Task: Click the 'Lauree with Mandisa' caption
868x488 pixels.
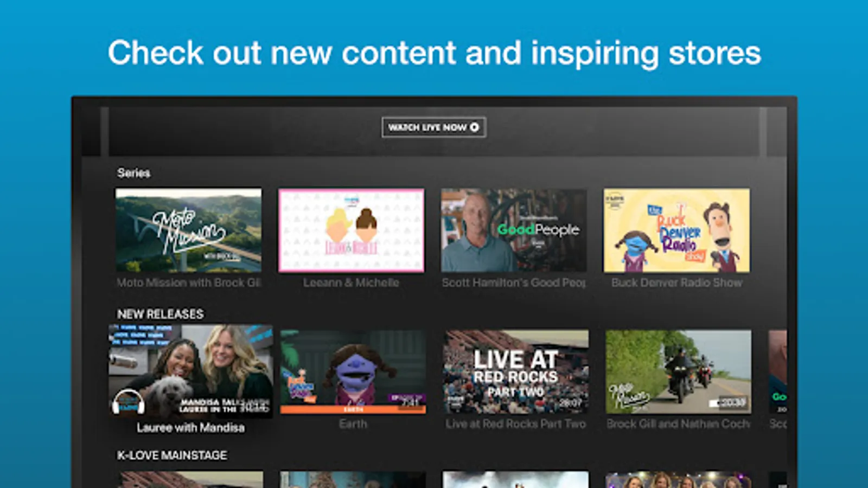Action: 190,428
